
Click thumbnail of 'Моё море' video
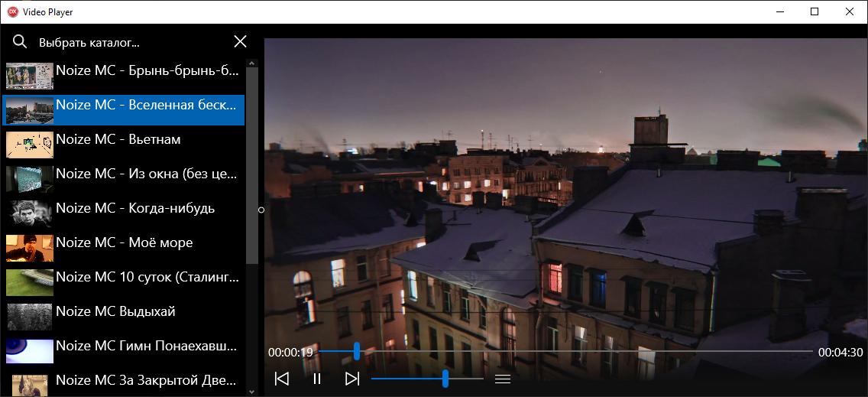tap(30, 248)
